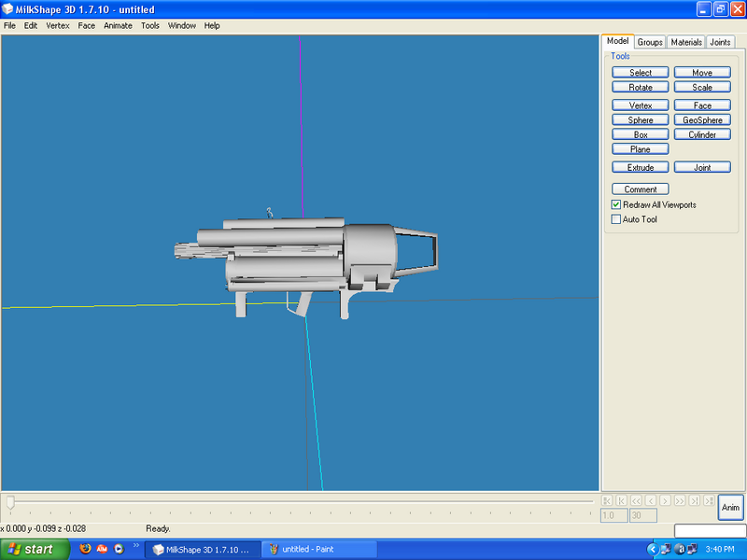The height and width of the screenshot is (560, 747).
Task: Open AIM from quick launch bar
Action: (102, 549)
